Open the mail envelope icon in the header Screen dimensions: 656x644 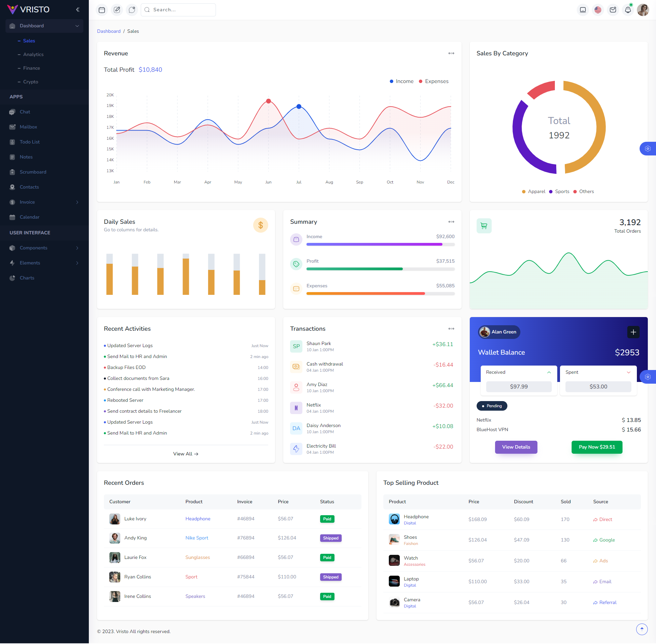[x=613, y=10]
